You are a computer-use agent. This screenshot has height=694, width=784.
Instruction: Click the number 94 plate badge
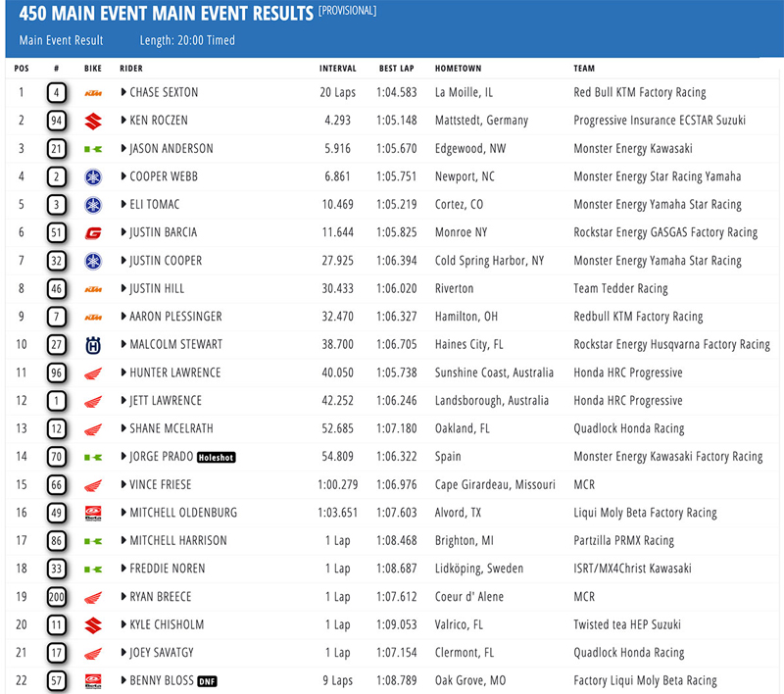coord(58,122)
